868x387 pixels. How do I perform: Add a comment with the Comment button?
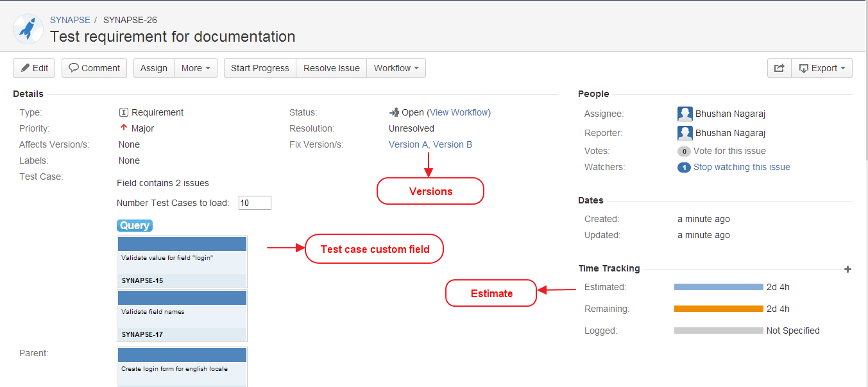(x=94, y=68)
